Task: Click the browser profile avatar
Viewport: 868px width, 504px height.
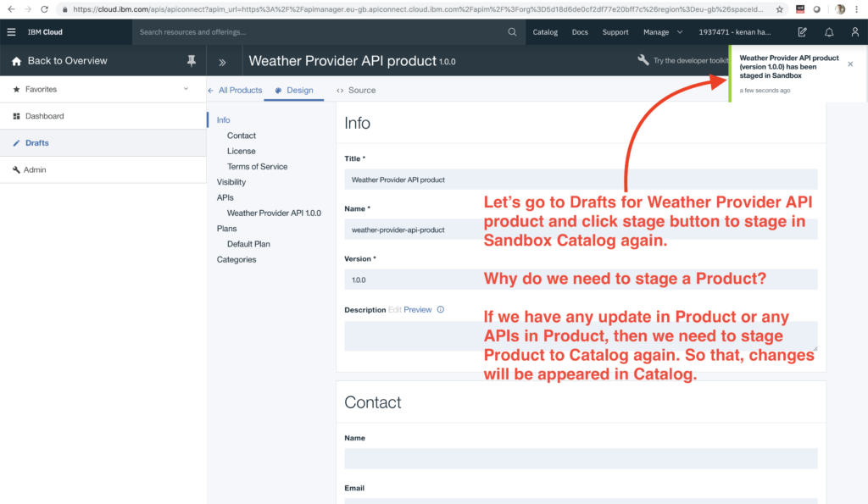Action: 840,8
